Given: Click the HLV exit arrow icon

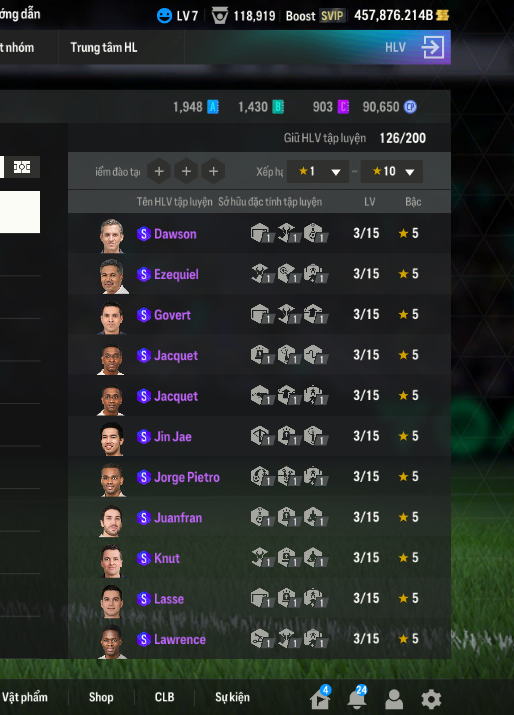Looking at the screenshot, I should (x=432, y=47).
